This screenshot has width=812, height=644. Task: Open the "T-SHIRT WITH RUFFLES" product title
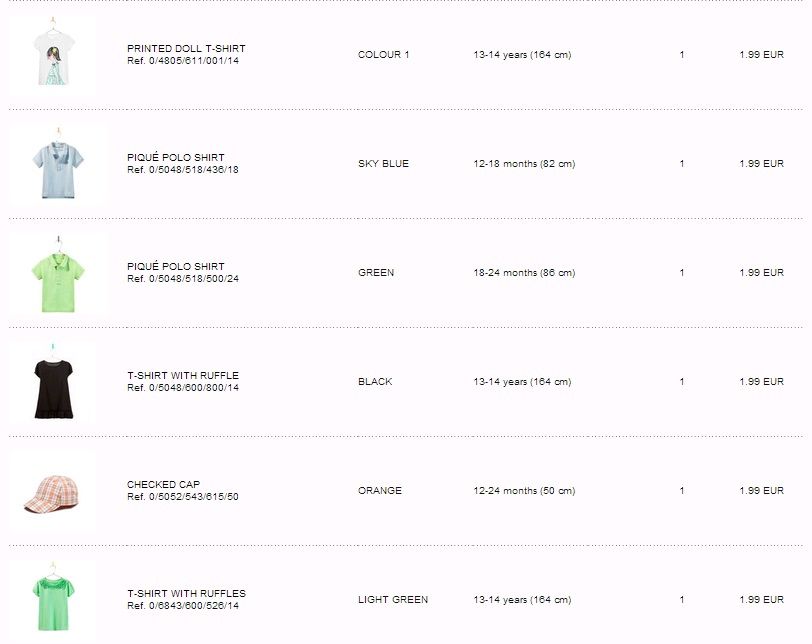186,594
